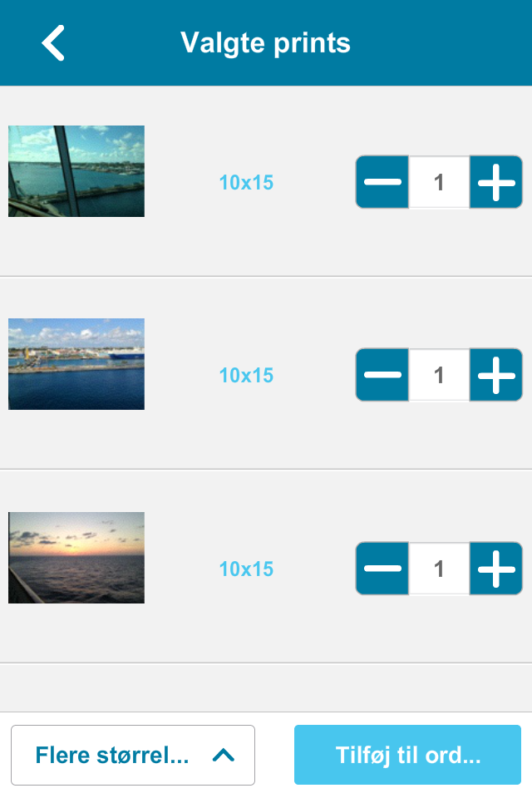Increase quantity for the harbor window photo
Screen dimensions: 532x798
496,182
